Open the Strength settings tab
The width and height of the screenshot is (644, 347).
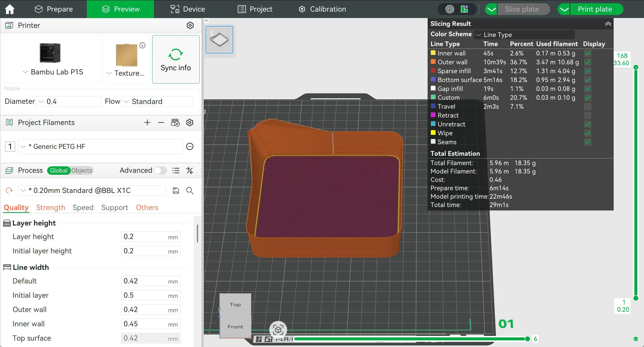51,208
